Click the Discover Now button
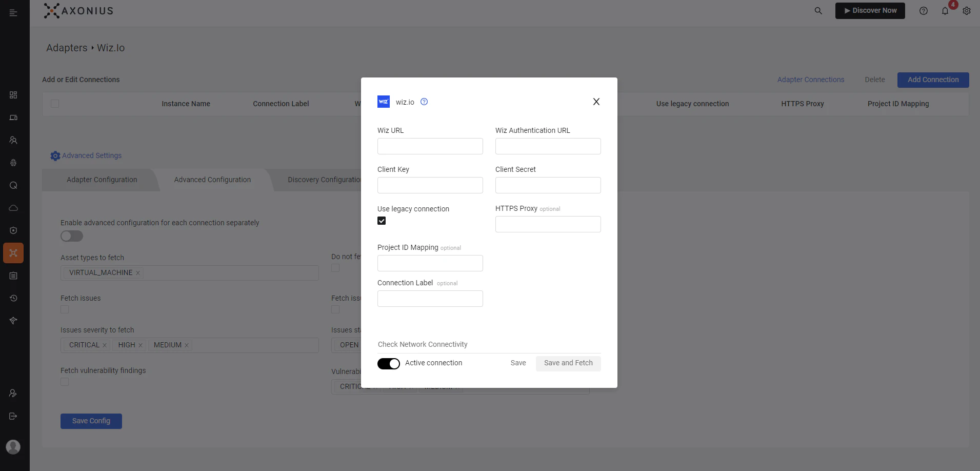 [870, 11]
